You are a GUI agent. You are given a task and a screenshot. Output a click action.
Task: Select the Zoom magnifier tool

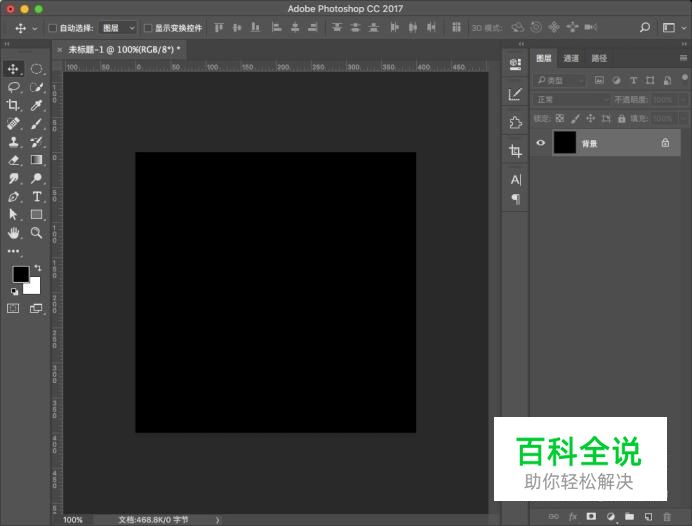pos(37,232)
